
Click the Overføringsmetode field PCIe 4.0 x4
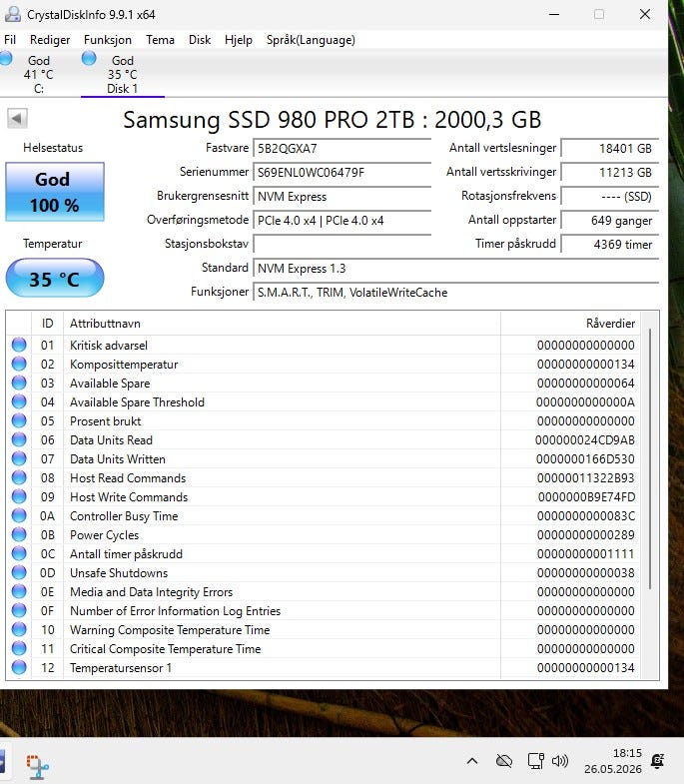342,221
